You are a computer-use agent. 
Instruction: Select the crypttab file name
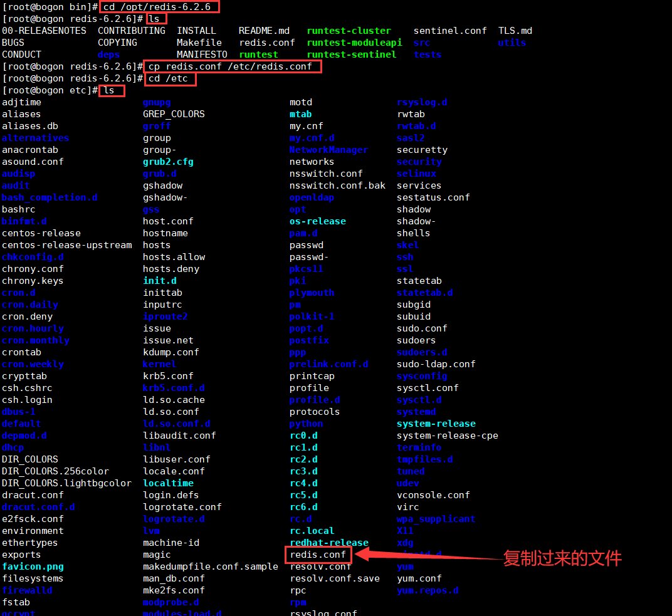24,376
